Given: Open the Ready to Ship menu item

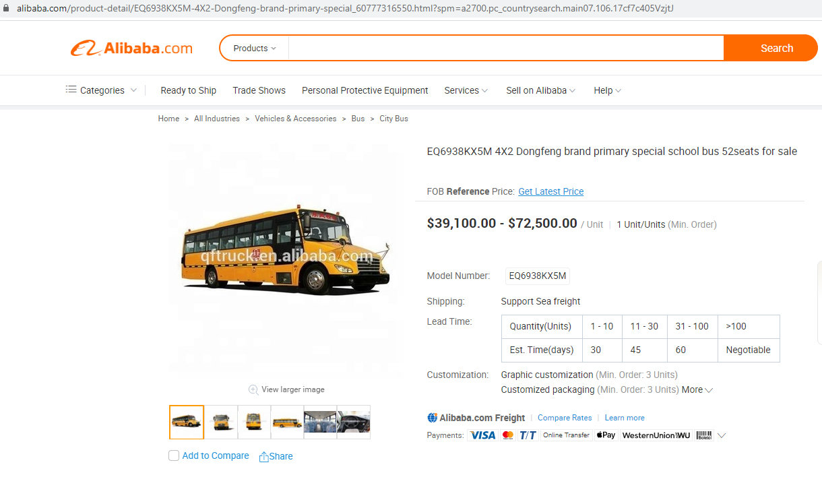Looking at the screenshot, I should (189, 90).
